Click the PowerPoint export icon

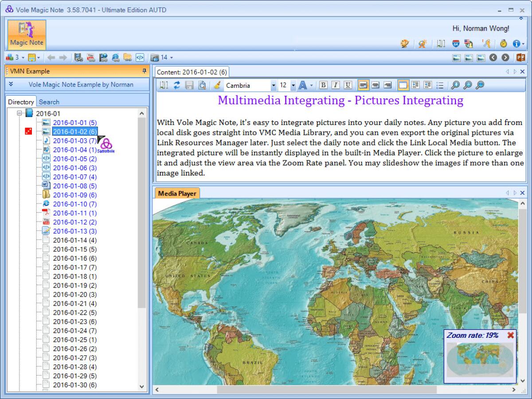point(520,58)
